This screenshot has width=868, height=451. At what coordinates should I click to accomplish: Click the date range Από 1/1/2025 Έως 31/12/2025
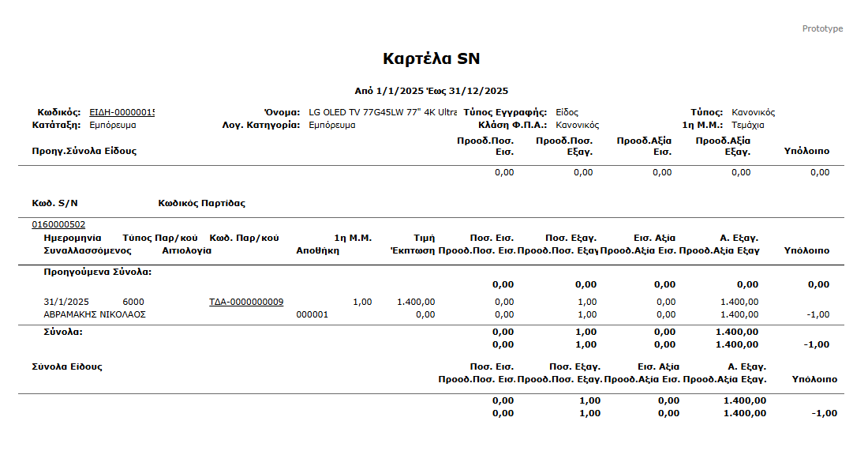(431, 91)
